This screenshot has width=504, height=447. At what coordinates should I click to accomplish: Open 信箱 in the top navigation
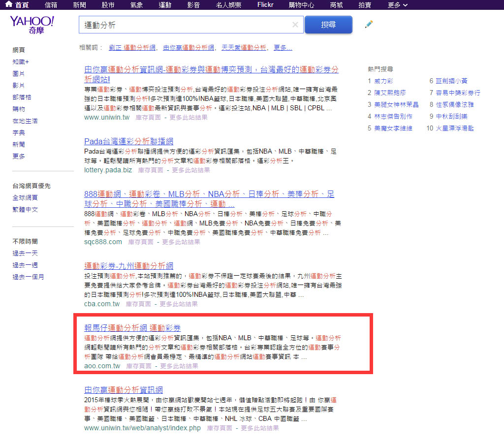pos(51,5)
